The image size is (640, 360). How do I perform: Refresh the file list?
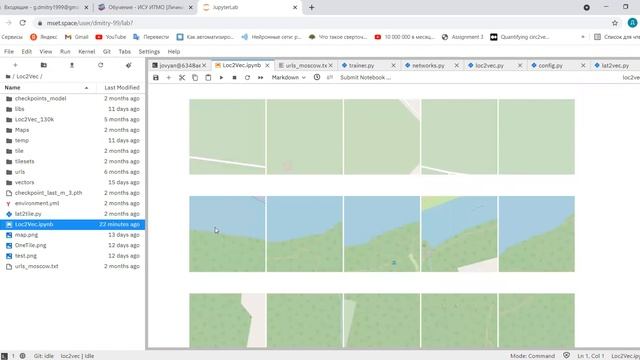click(x=100, y=65)
